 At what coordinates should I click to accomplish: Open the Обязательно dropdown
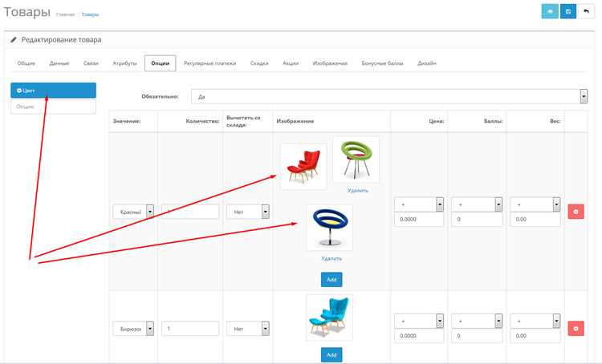pyautogui.click(x=389, y=97)
